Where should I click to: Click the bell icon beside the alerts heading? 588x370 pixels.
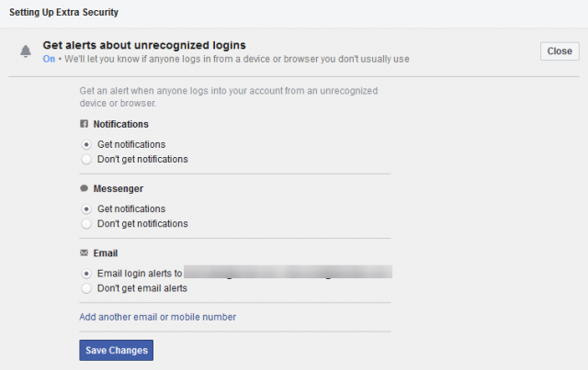point(26,51)
